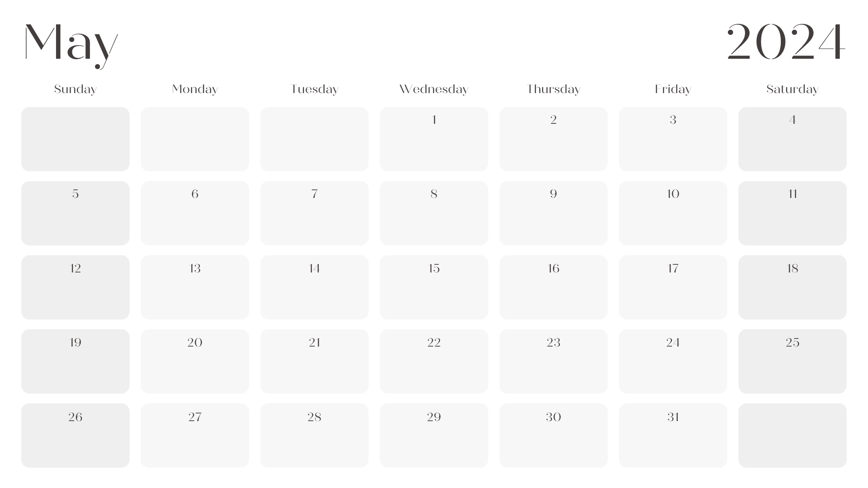Choose the Saturday cell numbered 18
Viewport: 868px width, 488px height.
pyautogui.click(x=793, y=287)
